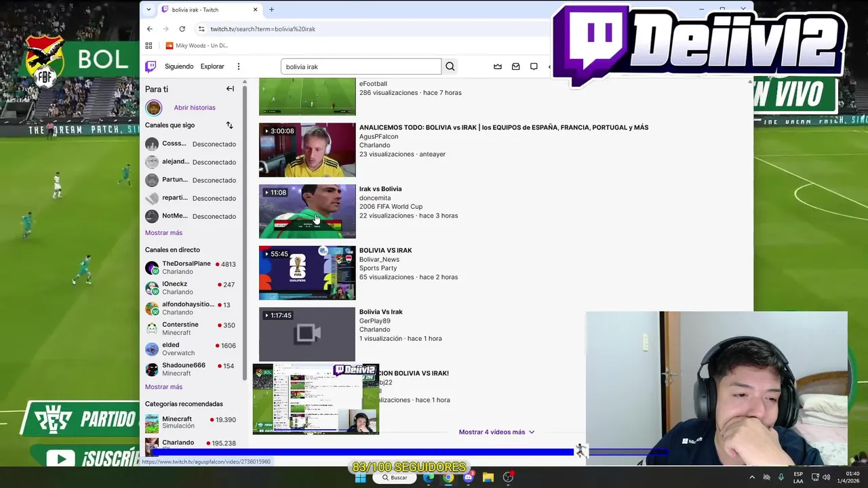Open the three-dot more menu in Twitch header

238,66
